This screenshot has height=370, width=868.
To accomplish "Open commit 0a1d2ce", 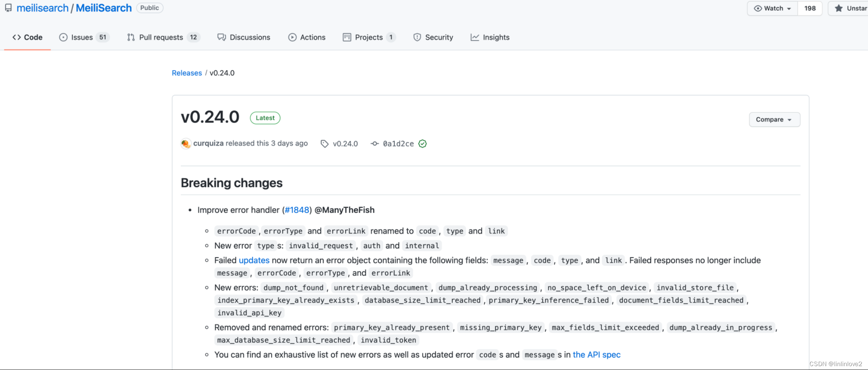I will [x=398, y=144].
